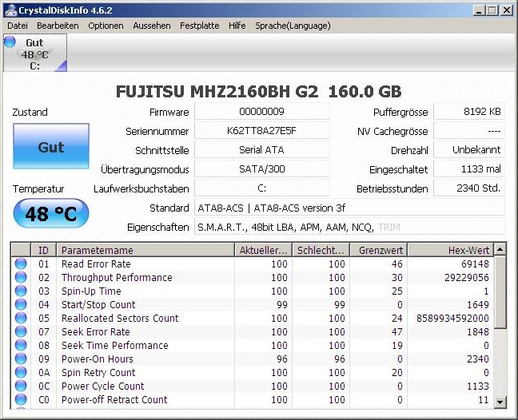Click the blue status orb on disk tab C:
Viewport: 518px width, 420px height.
[10, 42]
